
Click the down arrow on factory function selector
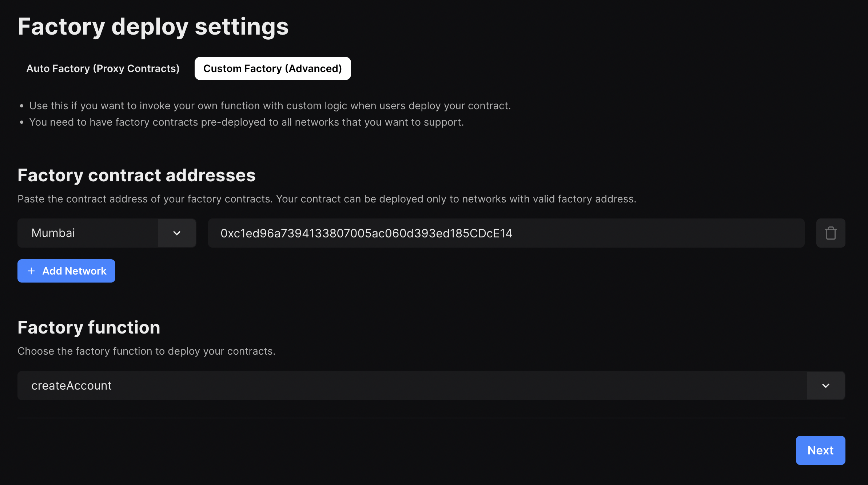(825, 386)
